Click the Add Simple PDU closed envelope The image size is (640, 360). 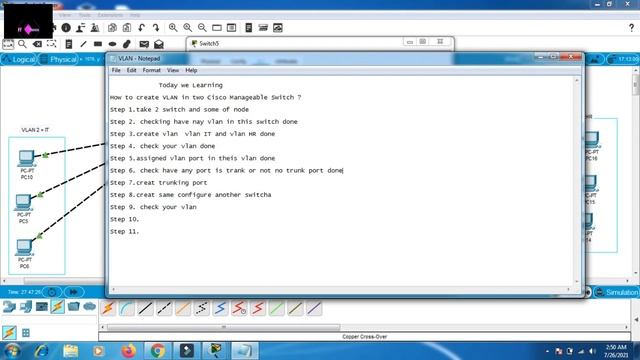(x=144, y=44)
